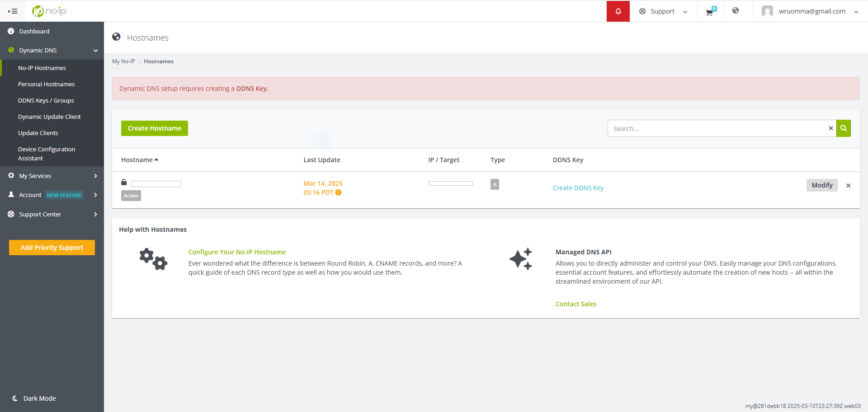
Task: Click the Type column header
Action: click(x=498, y=160)
